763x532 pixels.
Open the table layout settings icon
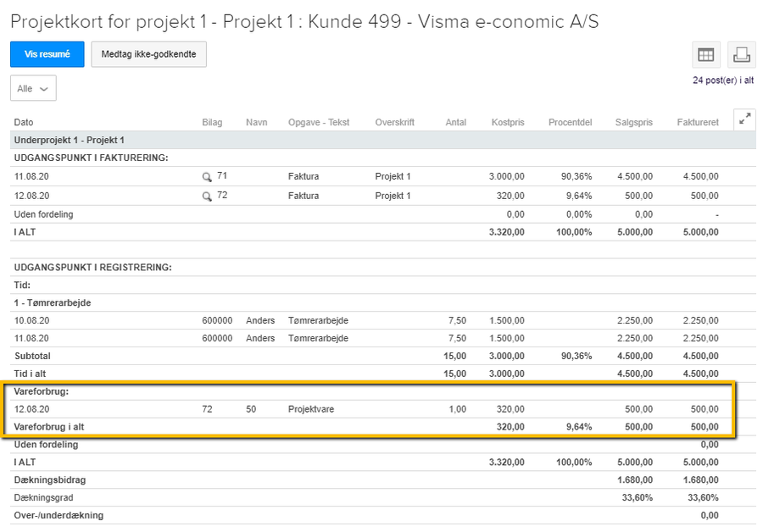tap(706, 54)
